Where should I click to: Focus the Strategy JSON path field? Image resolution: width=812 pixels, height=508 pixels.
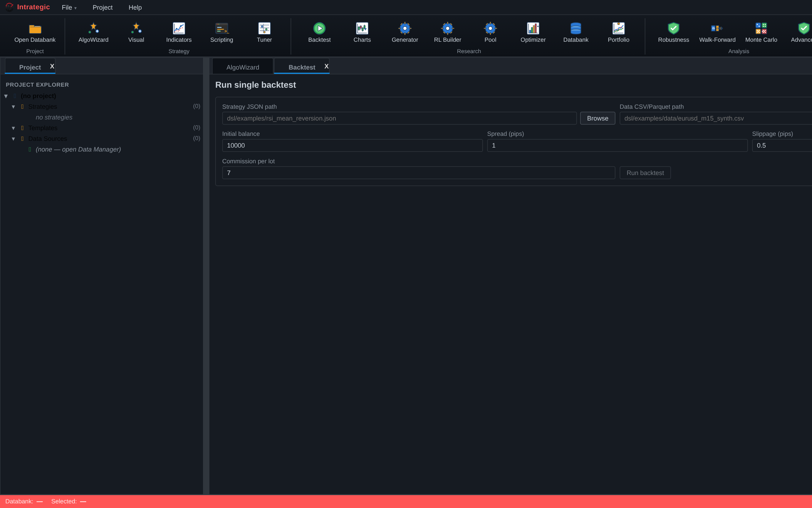pyautogui.click(x=399, y=118)
